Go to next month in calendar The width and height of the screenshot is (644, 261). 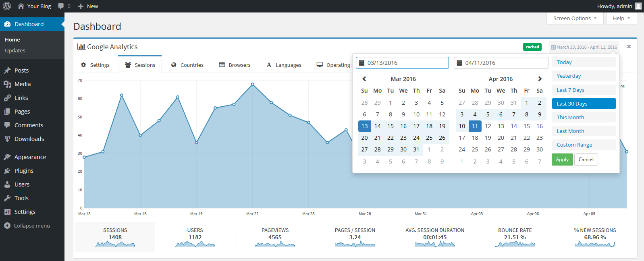[540, 79]
